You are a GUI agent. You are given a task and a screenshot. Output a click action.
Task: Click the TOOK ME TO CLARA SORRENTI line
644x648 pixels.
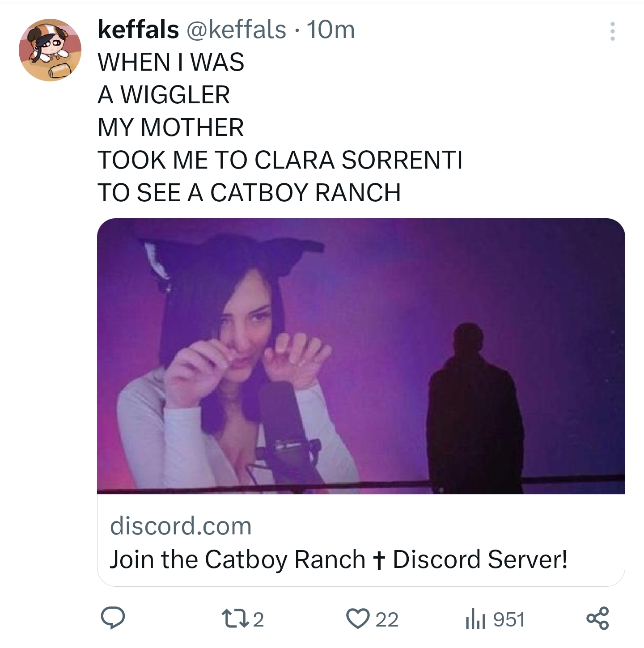(280, 160)
